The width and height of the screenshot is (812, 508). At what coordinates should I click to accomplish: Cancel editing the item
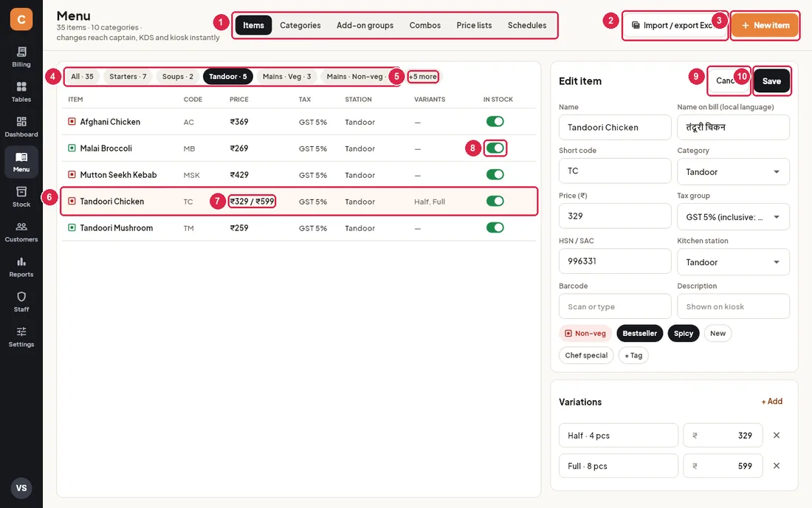[x=729, y=80]
